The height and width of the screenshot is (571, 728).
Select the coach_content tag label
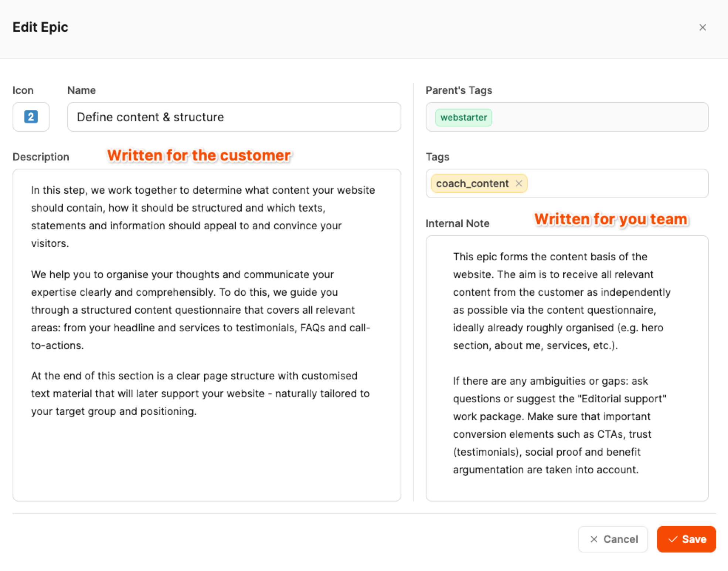pyautogui.click(x=472, y=183)
